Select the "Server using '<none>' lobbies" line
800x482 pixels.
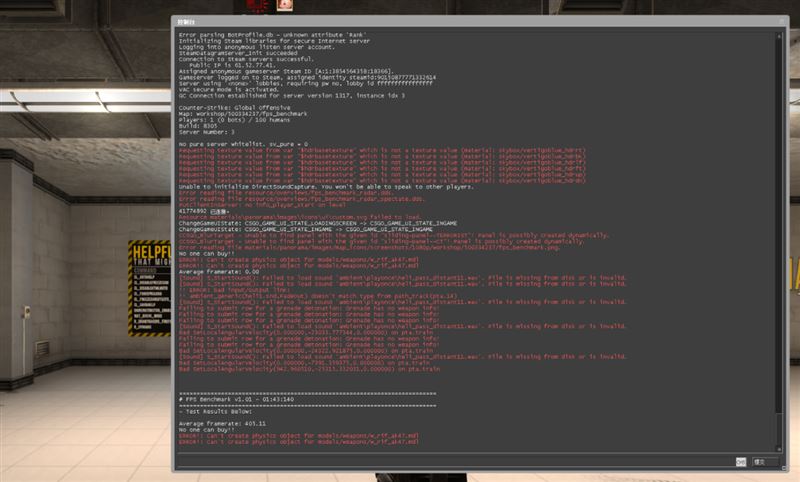coord(306,84)
